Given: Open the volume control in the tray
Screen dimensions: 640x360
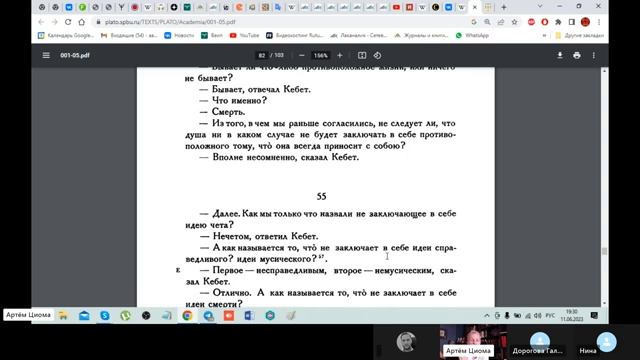Looking at the screenshot, I should click(538, 316).
